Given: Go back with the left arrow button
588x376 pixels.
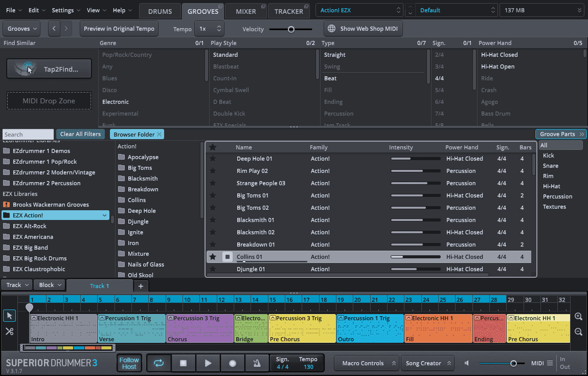Looking at the screenshot, I should pyautogui.click(x=54, y=29).
